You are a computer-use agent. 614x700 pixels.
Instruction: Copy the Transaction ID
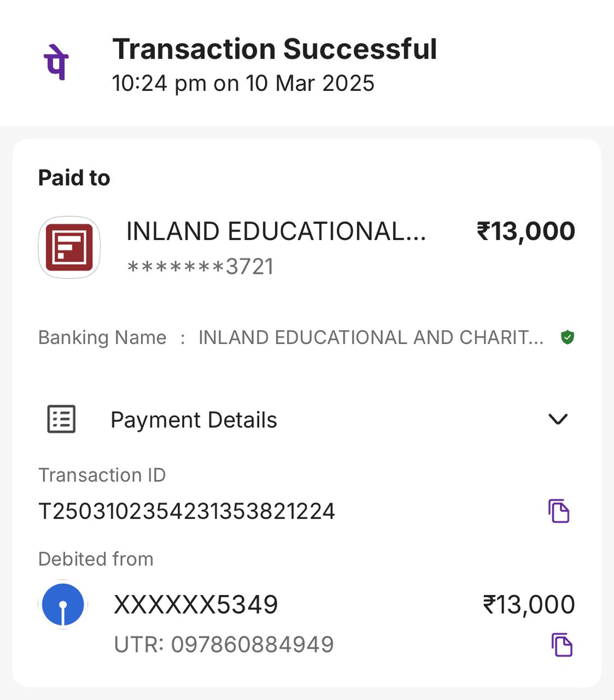click(559, 511)
